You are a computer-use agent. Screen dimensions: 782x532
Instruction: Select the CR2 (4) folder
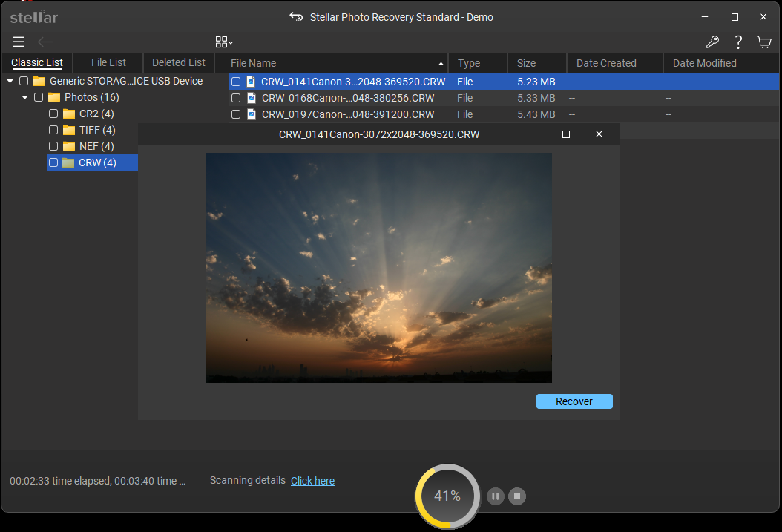(96, 114)
